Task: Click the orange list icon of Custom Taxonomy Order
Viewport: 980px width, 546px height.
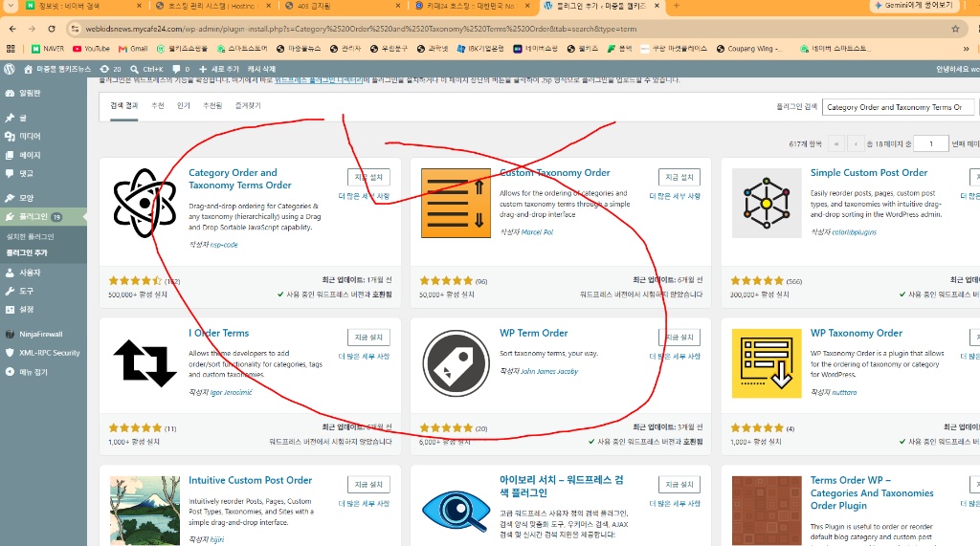Action: (x=456, y=203)
